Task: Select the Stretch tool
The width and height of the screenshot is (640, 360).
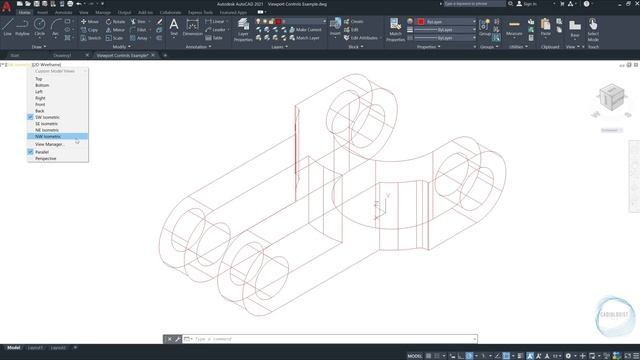Action: coord(91,38)
